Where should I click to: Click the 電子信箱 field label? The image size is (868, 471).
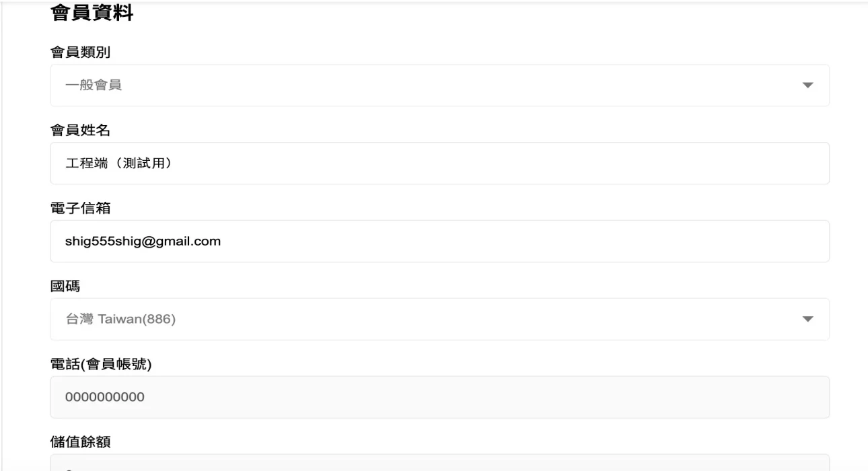pos(80,208)
